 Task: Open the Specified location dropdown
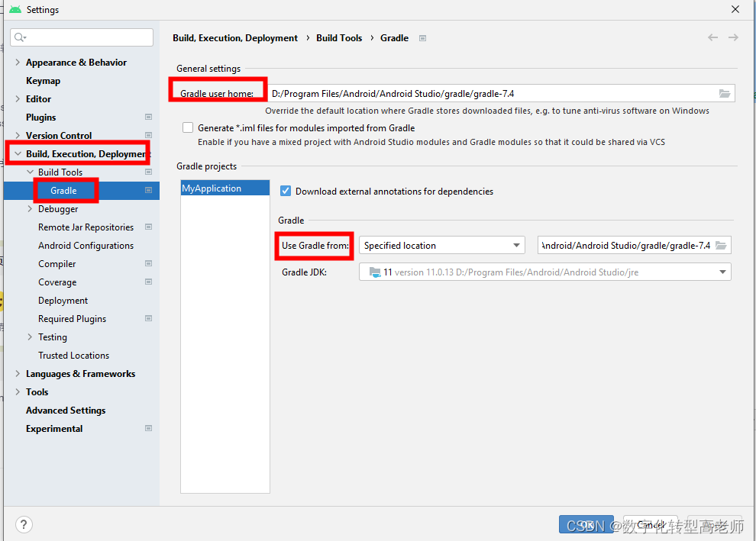click(441, 245)
